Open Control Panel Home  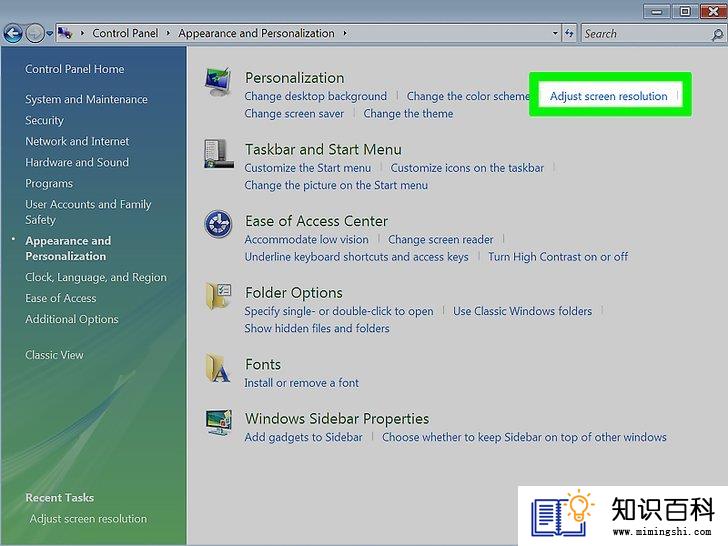75,69
